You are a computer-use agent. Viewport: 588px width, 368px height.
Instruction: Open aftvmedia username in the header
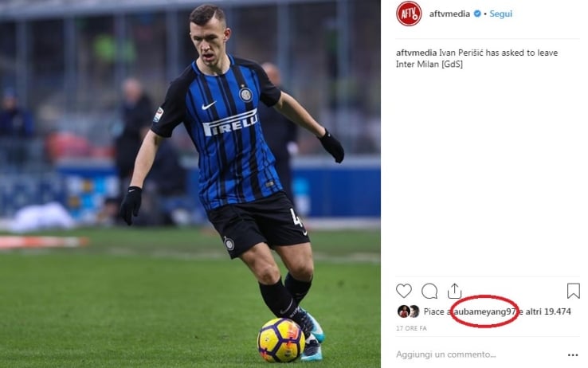click(x=449, y=14)
